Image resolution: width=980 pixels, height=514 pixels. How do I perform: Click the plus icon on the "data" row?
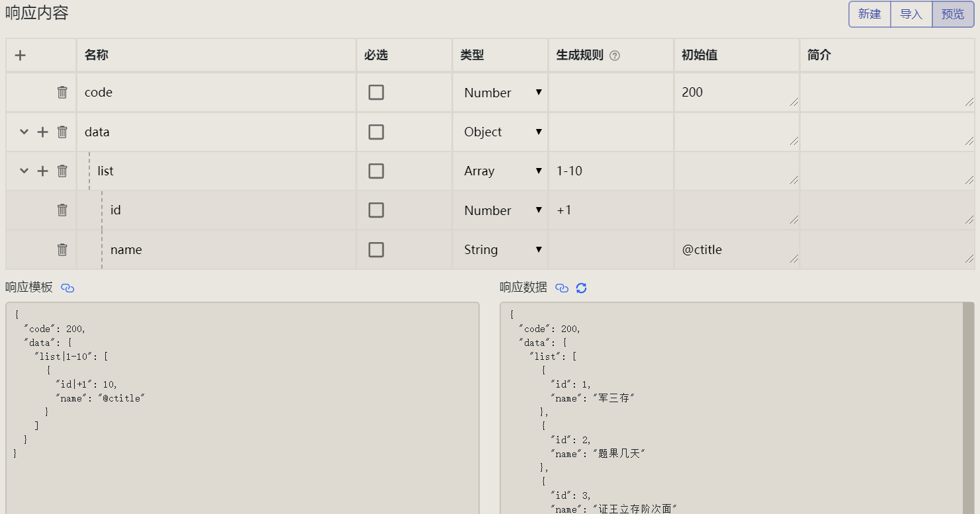click(x=42, y=132)
